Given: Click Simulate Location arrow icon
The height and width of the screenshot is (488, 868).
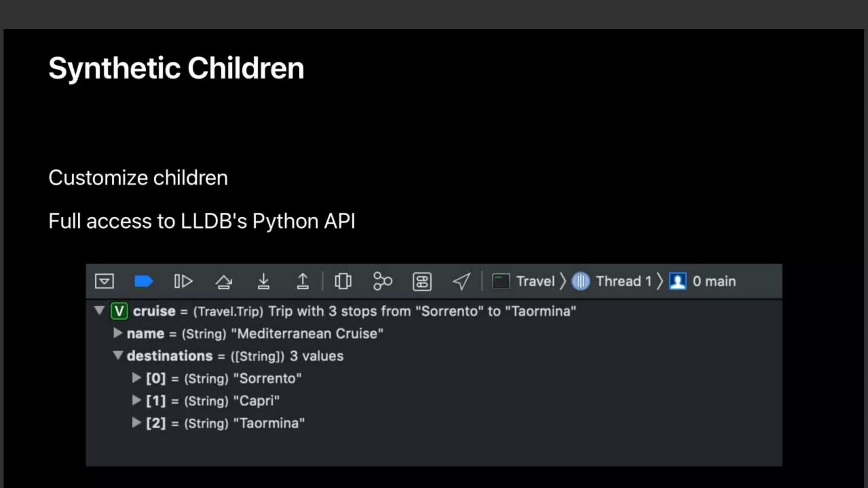Looking at the screenshot, I should 461,281.
